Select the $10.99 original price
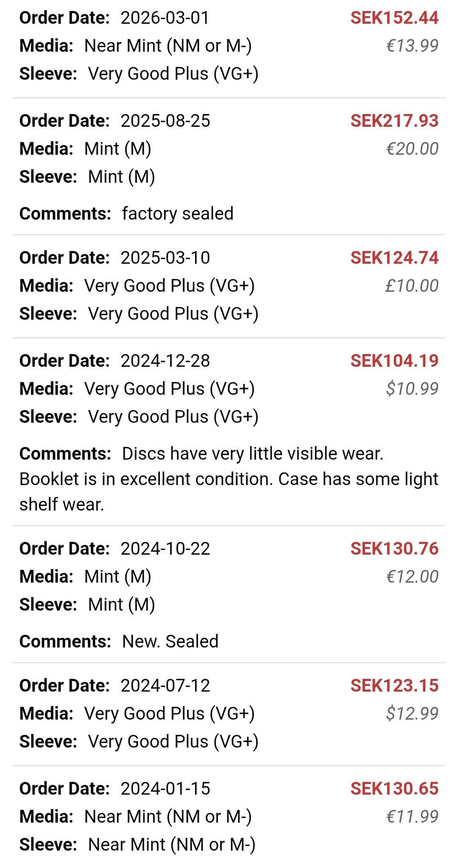The width and height of the screenshot is (458, 868). 412,389
